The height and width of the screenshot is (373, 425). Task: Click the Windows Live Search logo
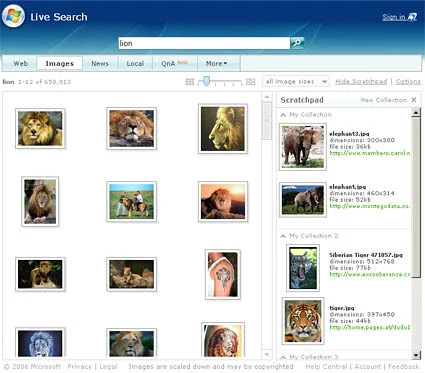pyautogui.click(x=13, y=16)
